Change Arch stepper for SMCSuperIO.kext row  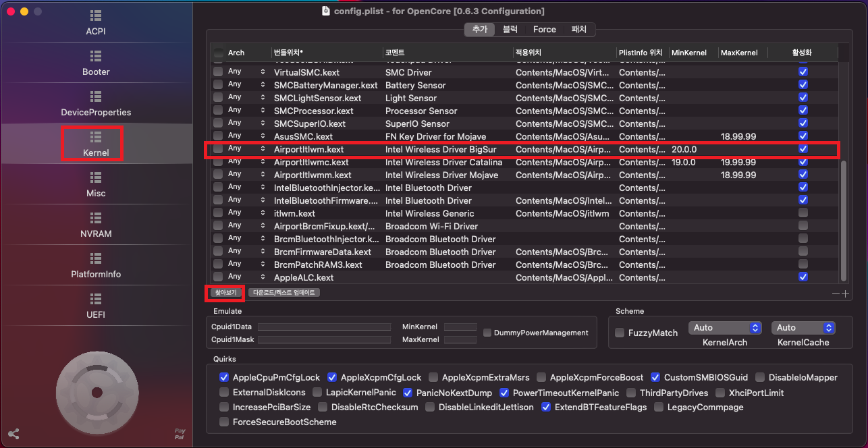[263, 123]
